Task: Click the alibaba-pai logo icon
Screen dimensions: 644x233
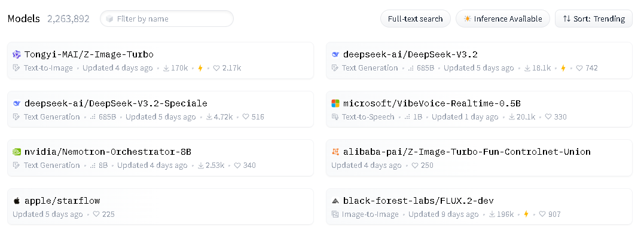Action: pyautogui.click(x=335, y=152)
